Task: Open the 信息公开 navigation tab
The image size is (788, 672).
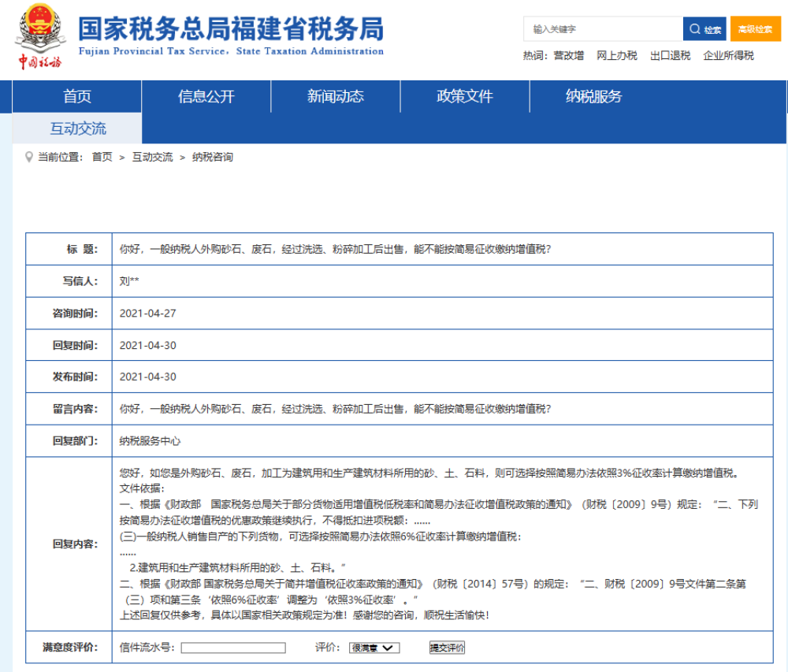Action: point(206,97)
